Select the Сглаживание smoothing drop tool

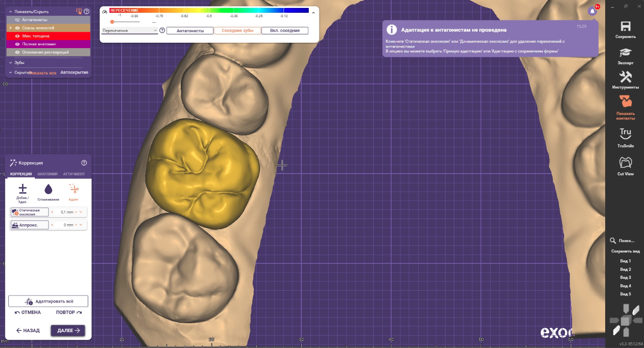tap(49, 189)
